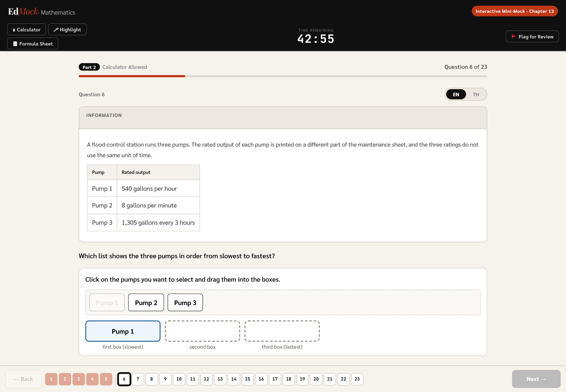566x392 pixels.
Task: Click '1,305 gallons every 3 hours' cell
Action: pos(158,222)
